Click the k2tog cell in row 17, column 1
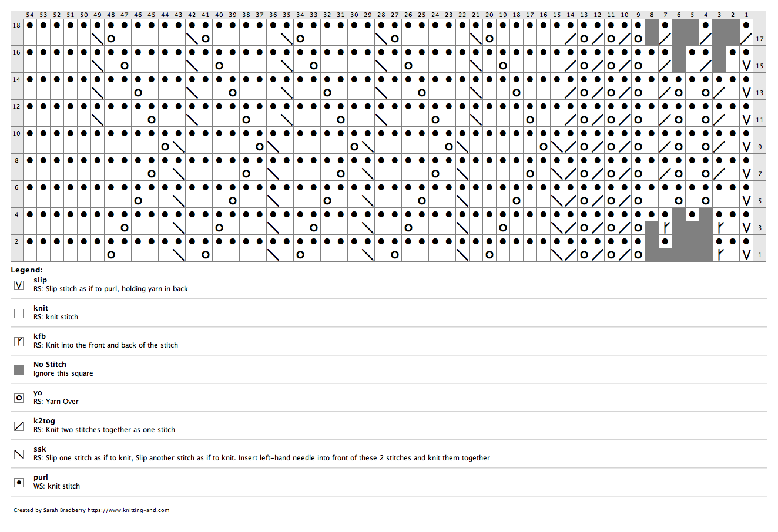This screenshot has height=532, width=778. (746, 39)
